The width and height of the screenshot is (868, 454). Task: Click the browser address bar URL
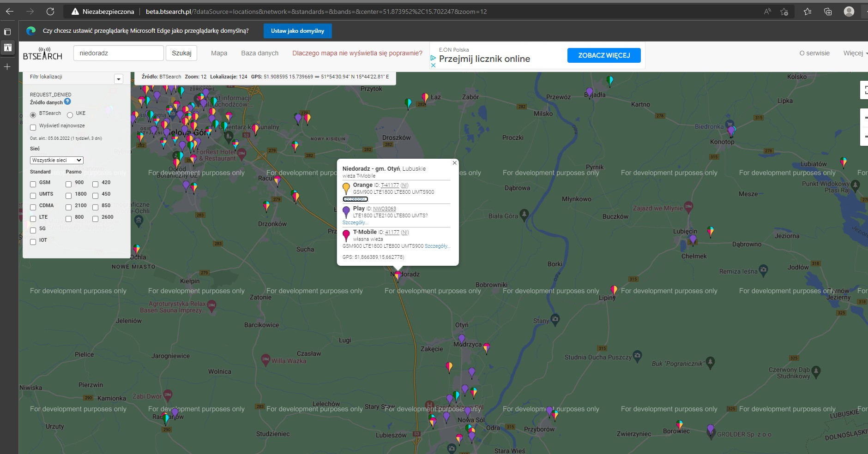pyautogui.click(x=316, y=12)
